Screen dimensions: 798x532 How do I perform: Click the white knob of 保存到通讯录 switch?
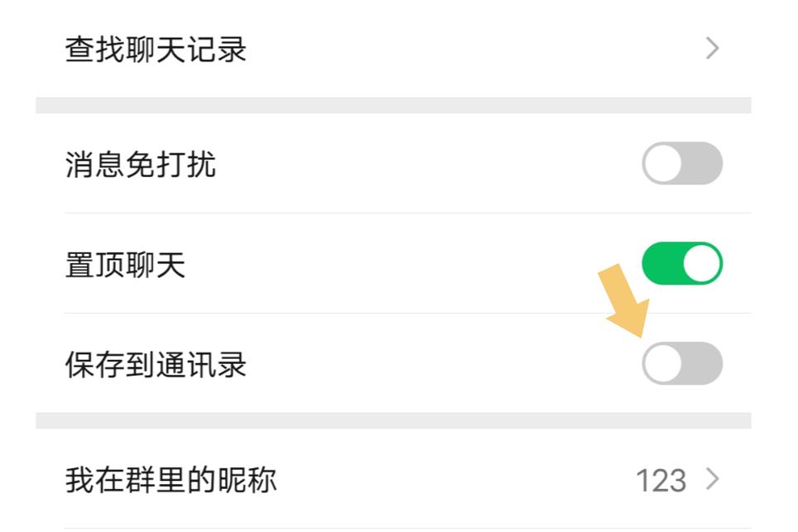tap(663, 364)
